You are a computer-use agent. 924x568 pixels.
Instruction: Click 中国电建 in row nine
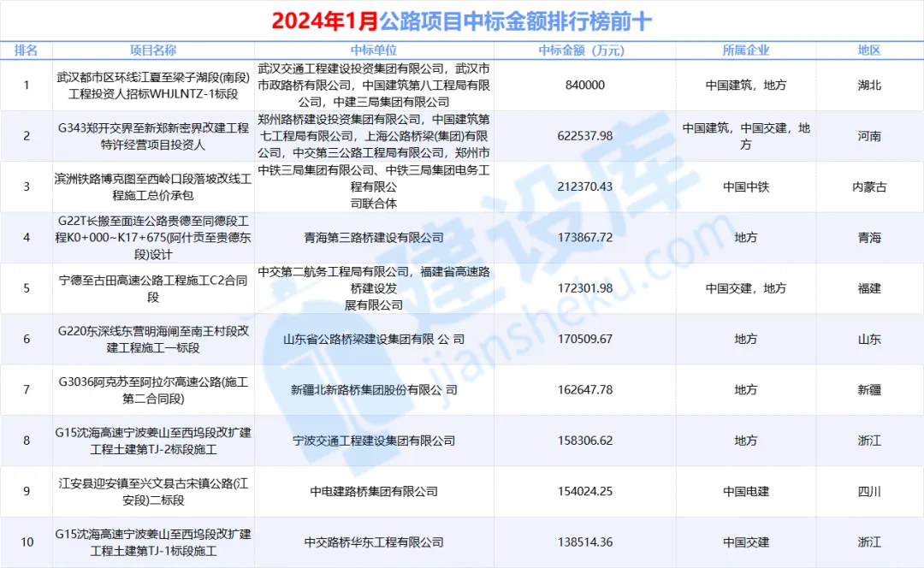[x=748, y=492]
